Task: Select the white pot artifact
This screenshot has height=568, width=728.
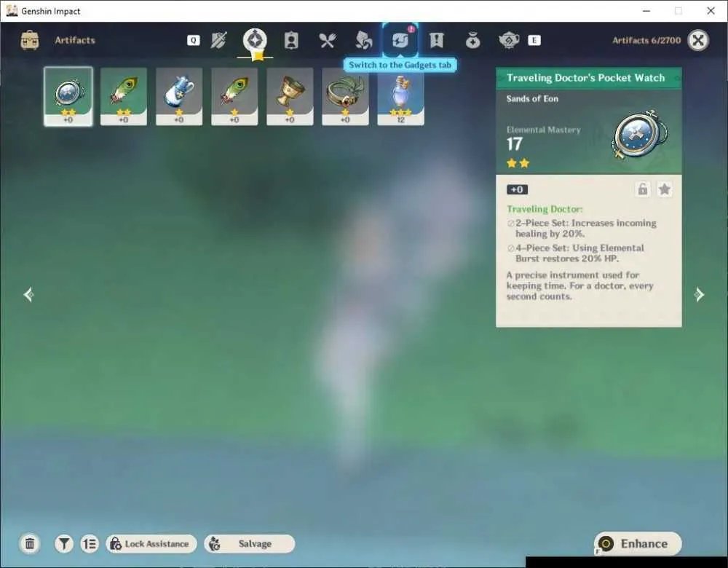Action: click(x=179, y=96)
